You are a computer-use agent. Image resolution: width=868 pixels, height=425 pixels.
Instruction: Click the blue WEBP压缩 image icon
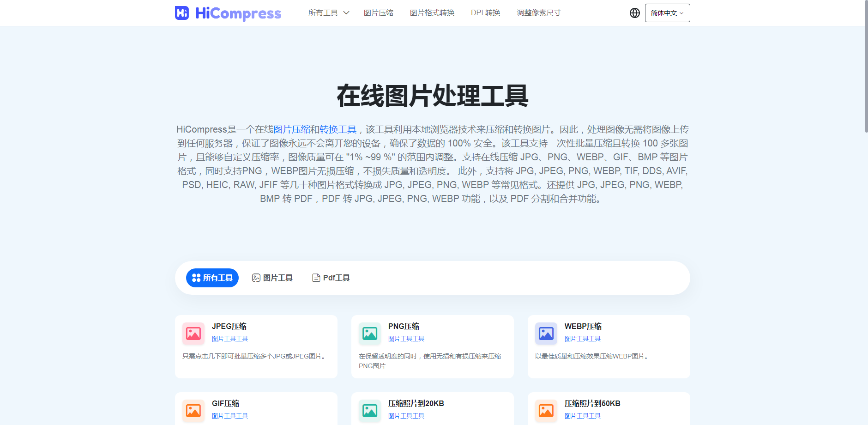546,334
